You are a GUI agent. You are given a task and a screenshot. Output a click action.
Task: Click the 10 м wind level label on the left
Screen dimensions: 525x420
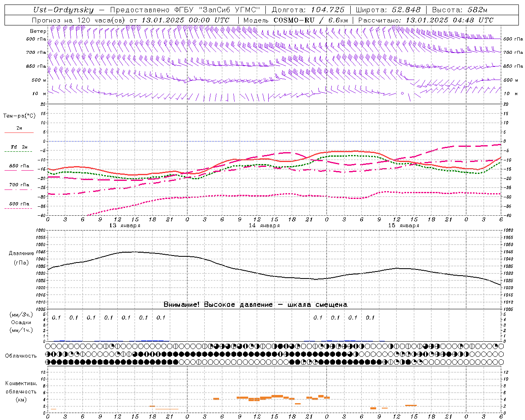pyautogui.click(x=39, y=94)
